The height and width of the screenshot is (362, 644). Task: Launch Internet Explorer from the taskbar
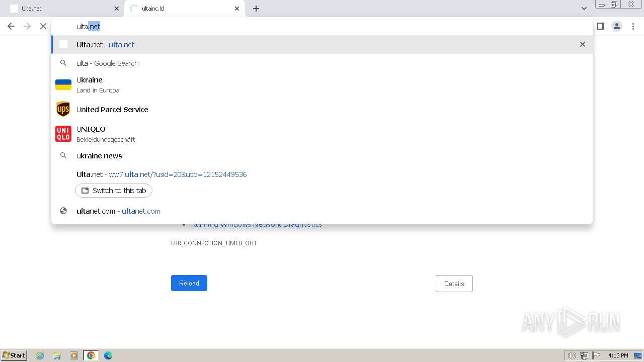click(40, 355)
